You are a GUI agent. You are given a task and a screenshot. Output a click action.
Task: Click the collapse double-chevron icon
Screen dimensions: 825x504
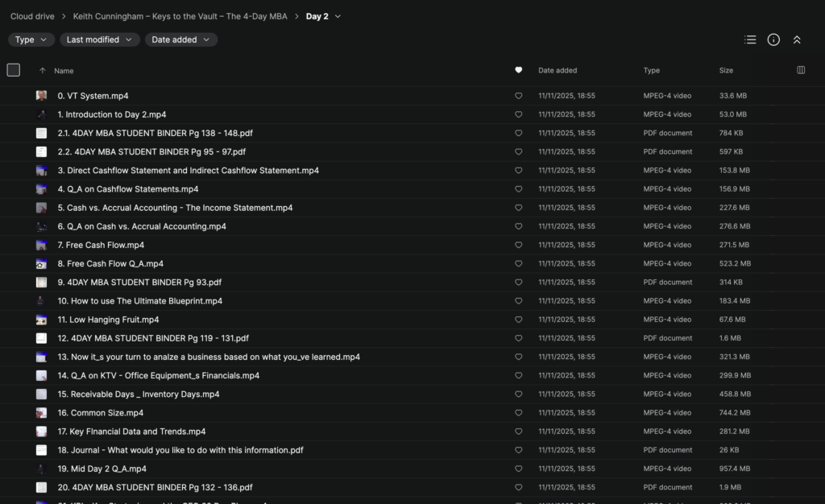point(797,39)
